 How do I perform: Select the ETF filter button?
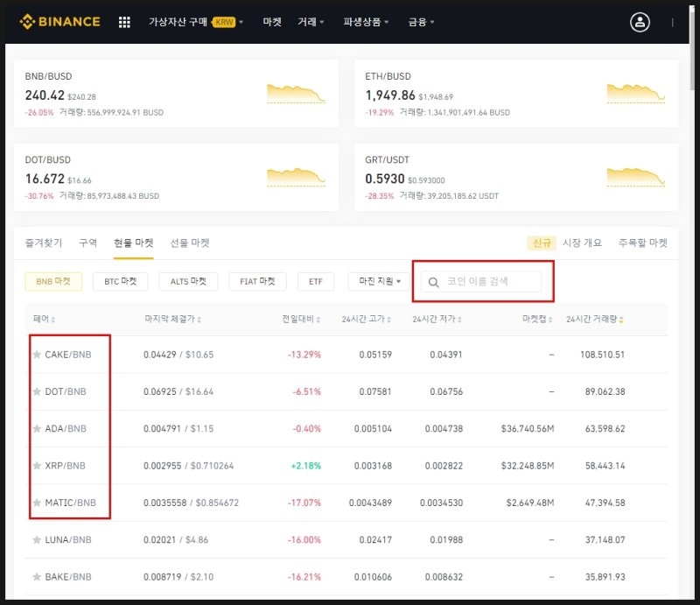tap(316, 281)
